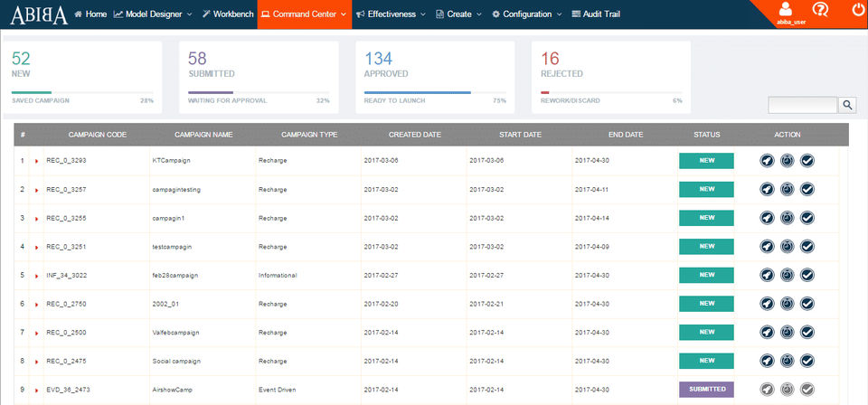868x405 pixels.
Task: Click the power logout icon
Action: [858, 9]
